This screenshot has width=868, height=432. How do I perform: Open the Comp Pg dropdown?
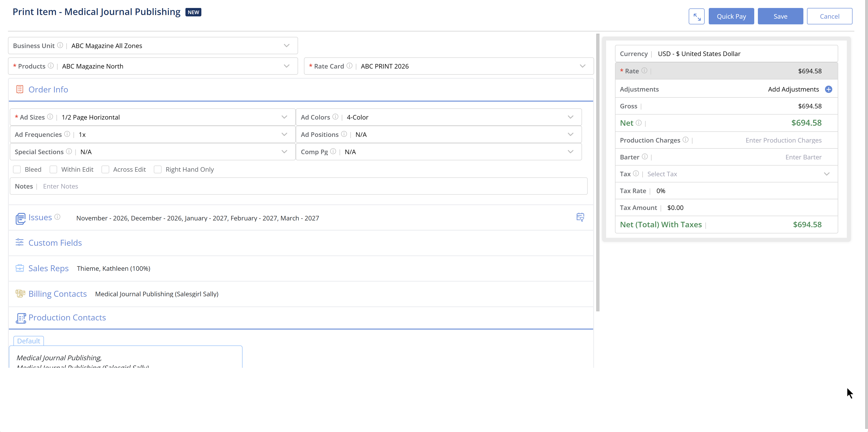[x=570, y=152]
